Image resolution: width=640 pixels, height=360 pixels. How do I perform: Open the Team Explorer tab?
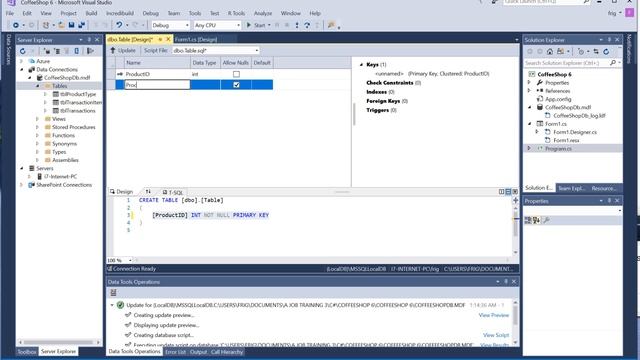(x=572, y=188)
